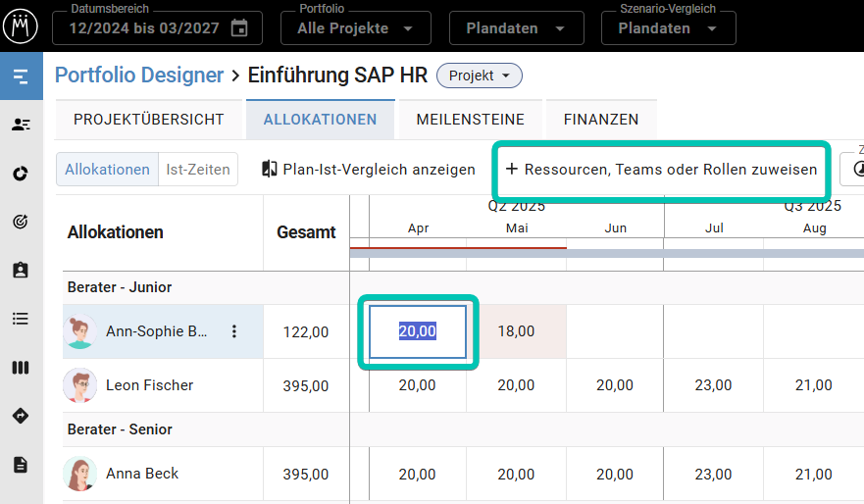864x504 pixels.
Task: Open the Portfolio 'Alle Projekte' dropdown
Action: coord(355,28)
